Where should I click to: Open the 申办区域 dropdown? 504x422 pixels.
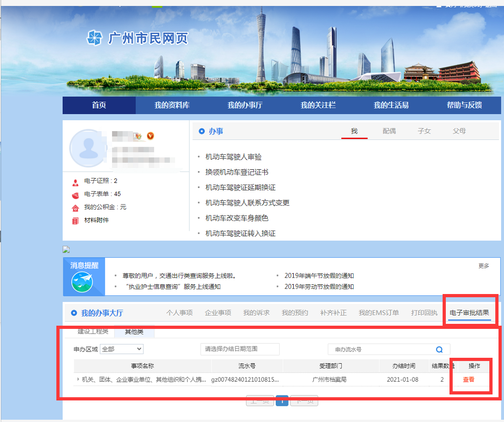pyautogui.click(x=121, y=349)
